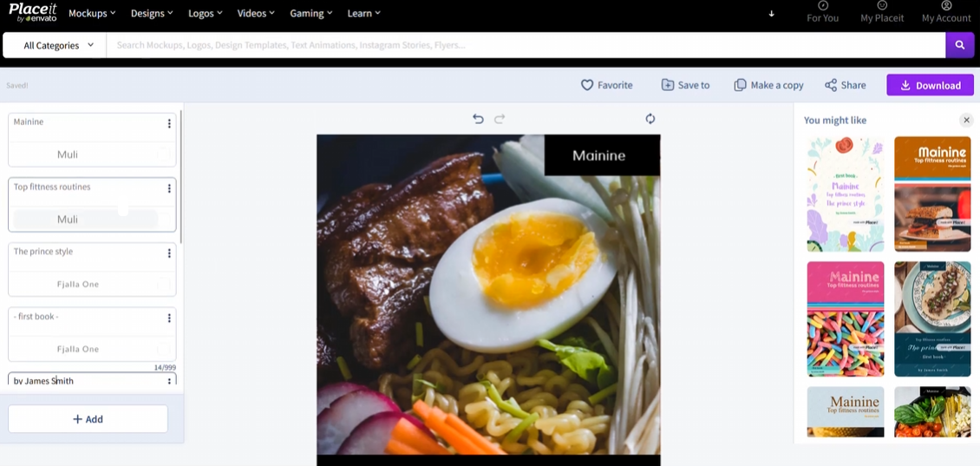The width and height of the screenshot is (980, 466).
Task: Toggle the circle beside the first book font
Action: 163,349
